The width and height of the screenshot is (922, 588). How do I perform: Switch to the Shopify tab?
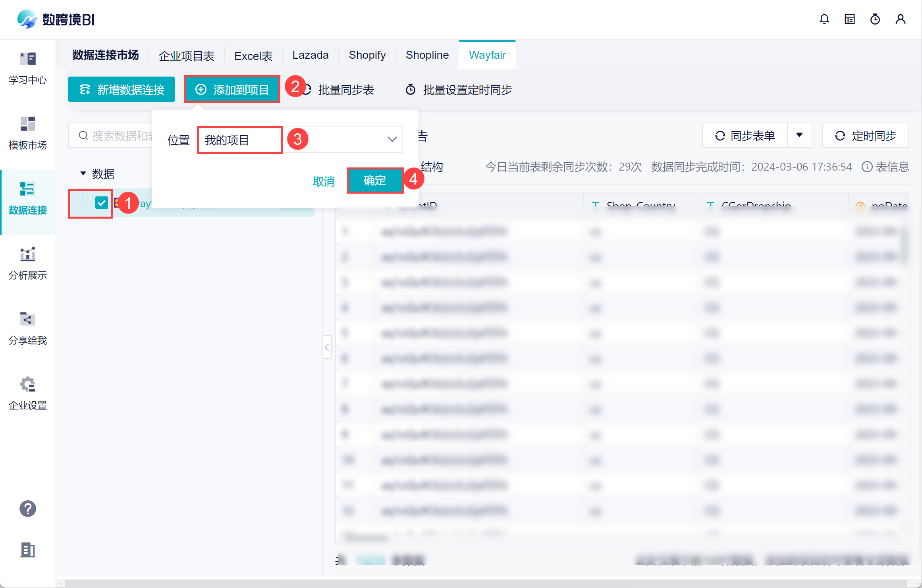[x=367, y=55]
